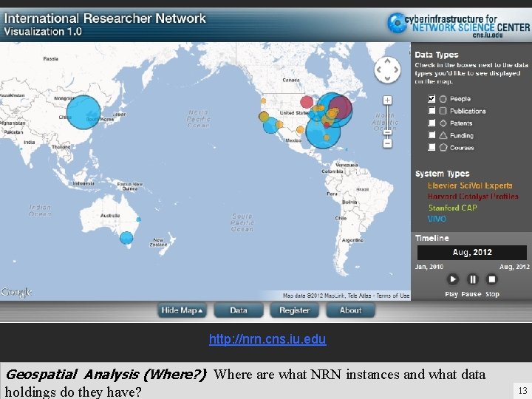Screen dimensions: 532x399
Task: Click the Timeline heading
Action: 432,238
